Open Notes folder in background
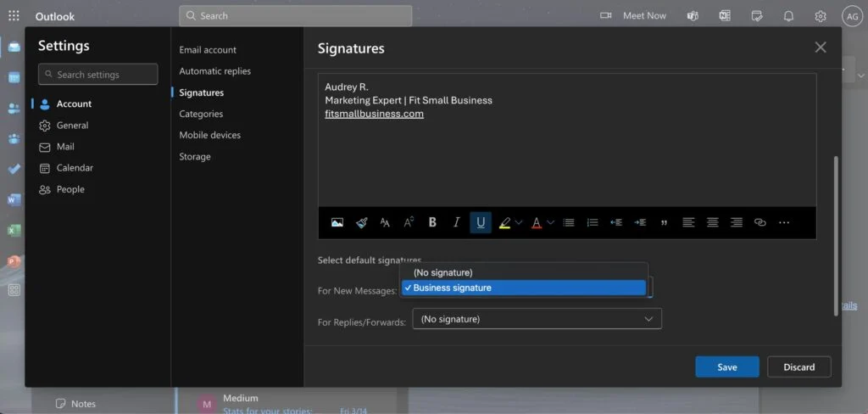Image resolution: width=868 pixels, height=414 pixels. (x=75, y=404)
